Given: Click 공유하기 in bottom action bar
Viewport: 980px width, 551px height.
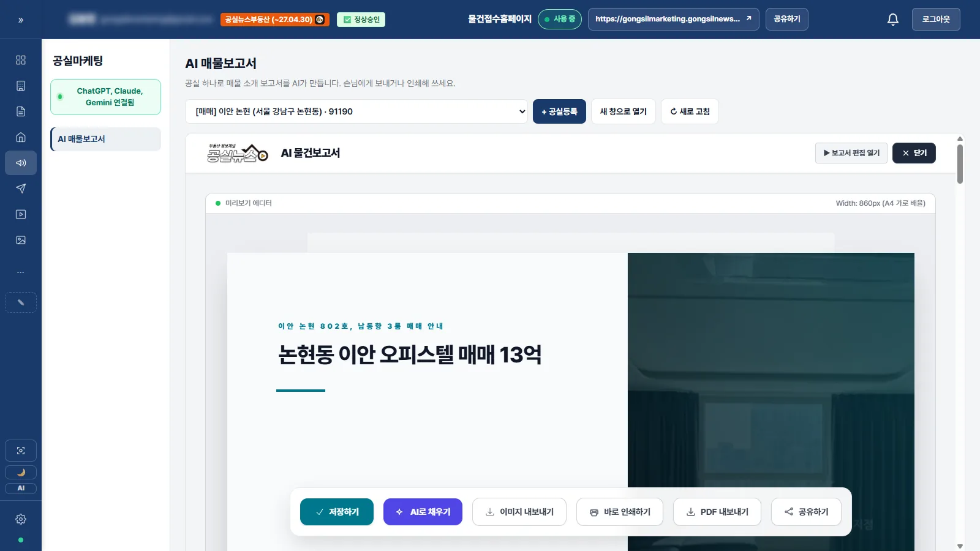Looking at the screenshot, I should (x=806, y=512).
